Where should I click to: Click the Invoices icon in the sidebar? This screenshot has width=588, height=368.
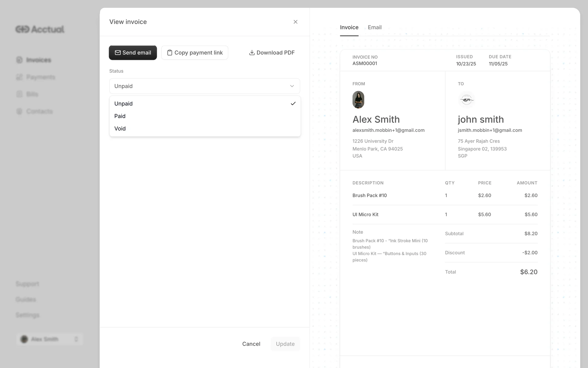19,60
